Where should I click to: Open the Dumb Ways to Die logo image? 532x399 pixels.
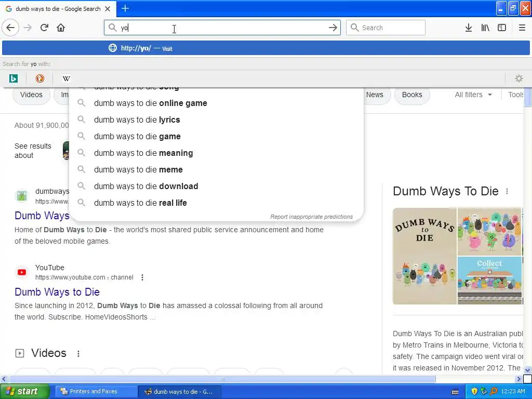click(424, 256)
